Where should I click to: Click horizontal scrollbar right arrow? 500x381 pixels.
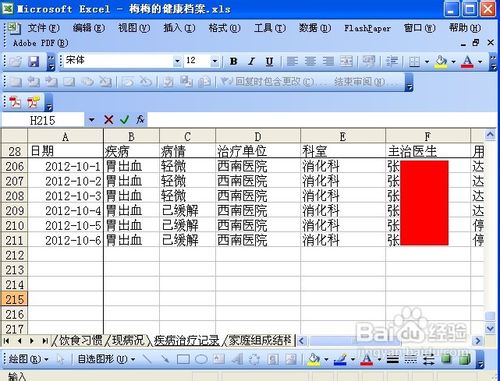pyautogui.click(x=478, y=341)
